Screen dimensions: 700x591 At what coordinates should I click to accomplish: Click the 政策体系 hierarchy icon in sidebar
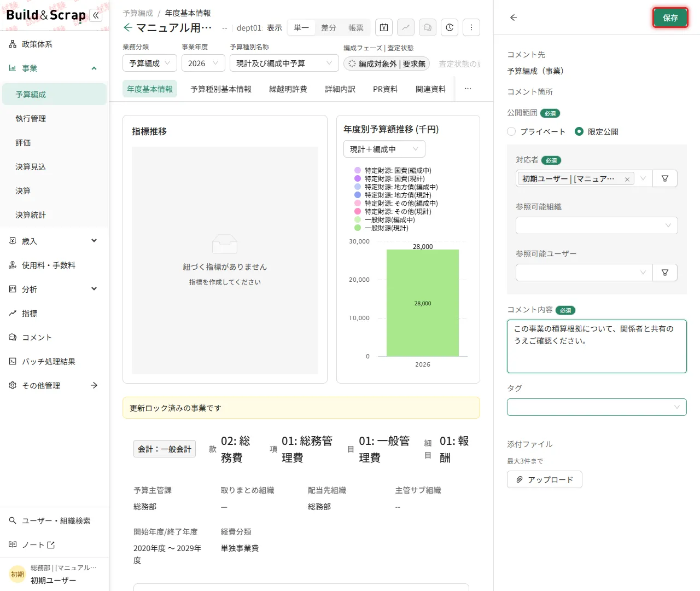13,44
